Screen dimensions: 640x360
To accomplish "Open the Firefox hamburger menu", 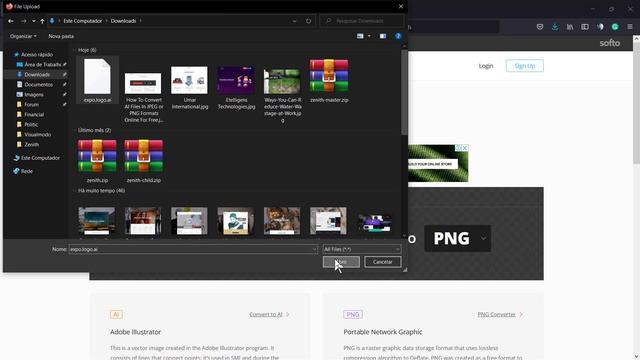I will pos(630,27).
